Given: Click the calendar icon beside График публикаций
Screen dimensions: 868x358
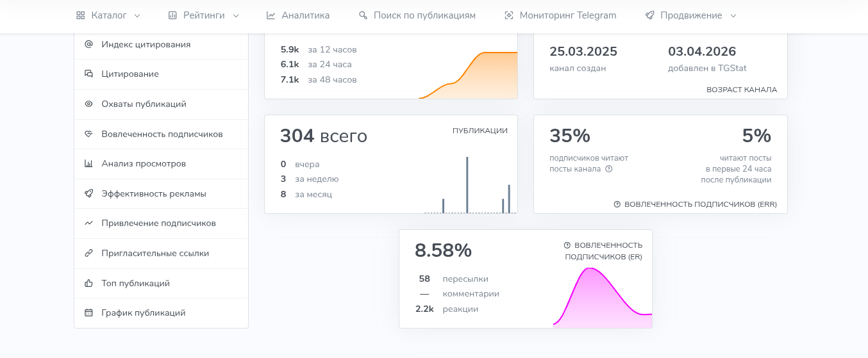Looking at the screenshot, I should 89,313.
